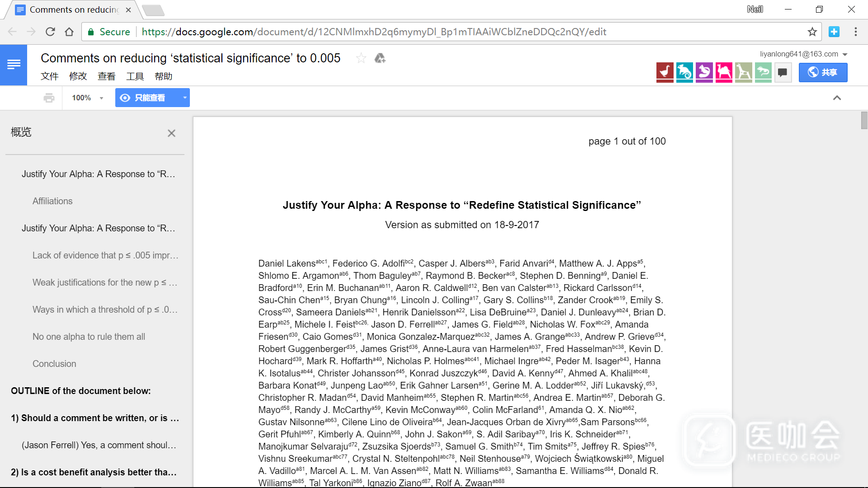Viewport: 868px width, 488px height.
Task: Collapse the menus with the chevron arrow
Action: (837, 98)
